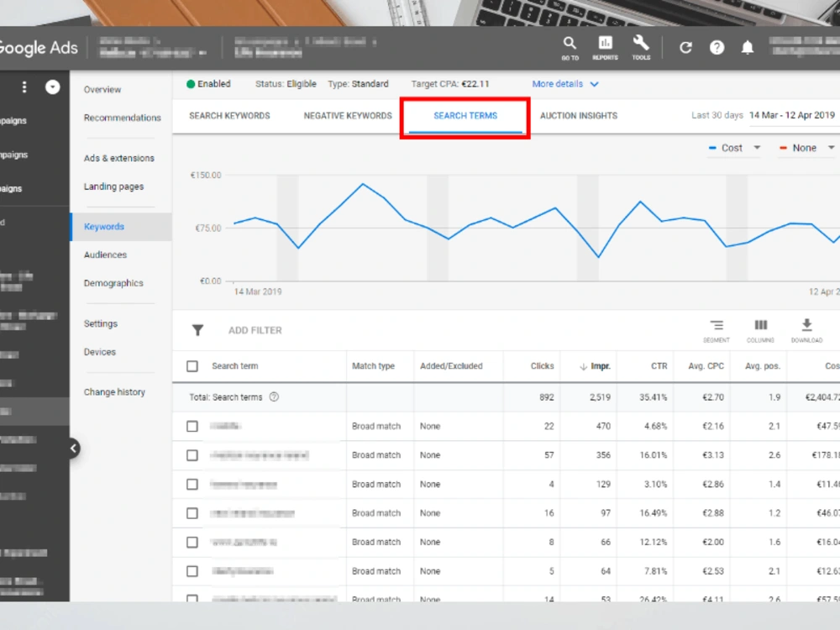Open Recommendations in the page menu
This screenshot has height=630, width=840.
[122, 118]
